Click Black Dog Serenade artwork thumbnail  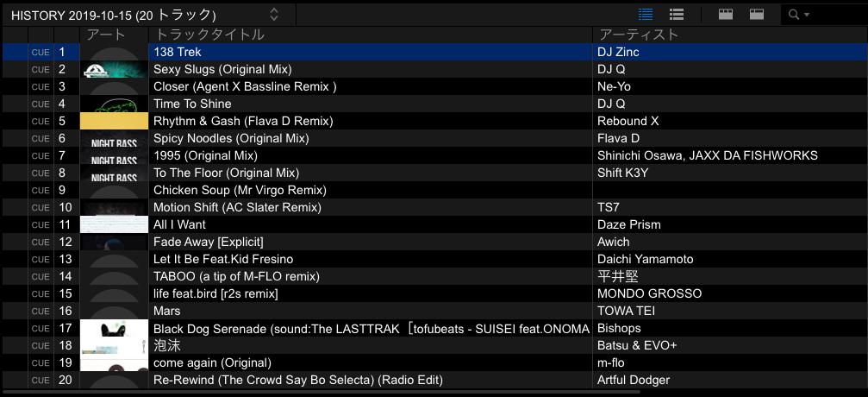tap(114, 328)
